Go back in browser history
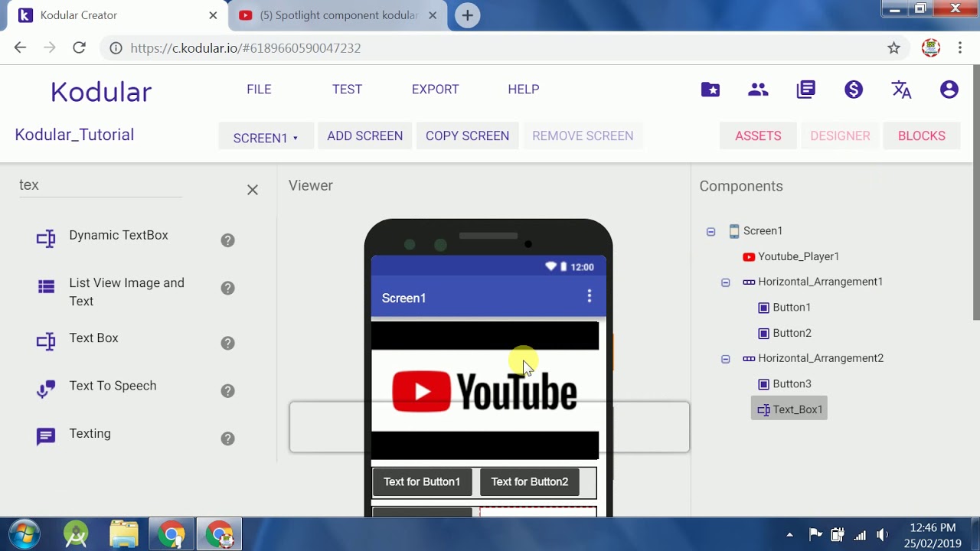 [20, 48]
